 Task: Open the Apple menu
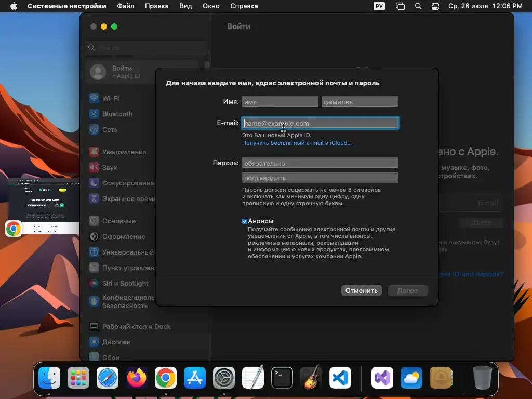14,6
